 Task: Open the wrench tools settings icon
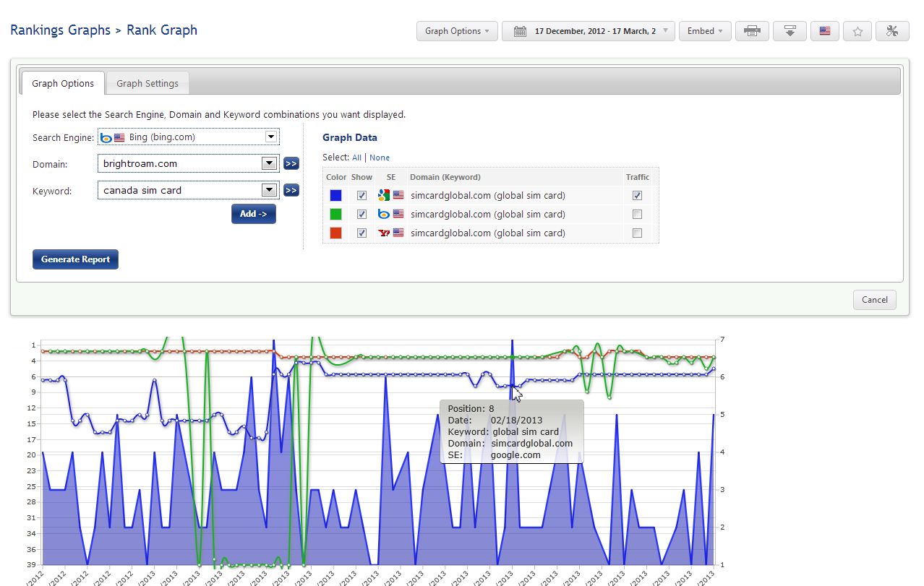pyautogui.click(x=892, y=31)
